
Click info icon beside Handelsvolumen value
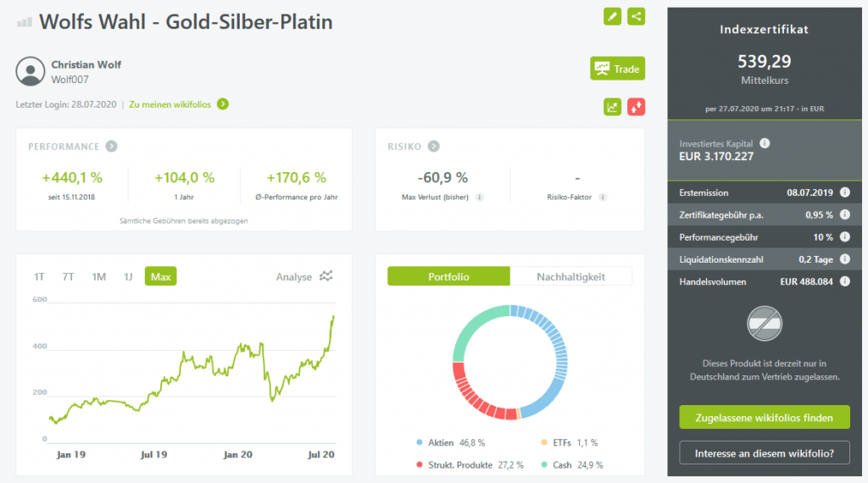point(845,281)
